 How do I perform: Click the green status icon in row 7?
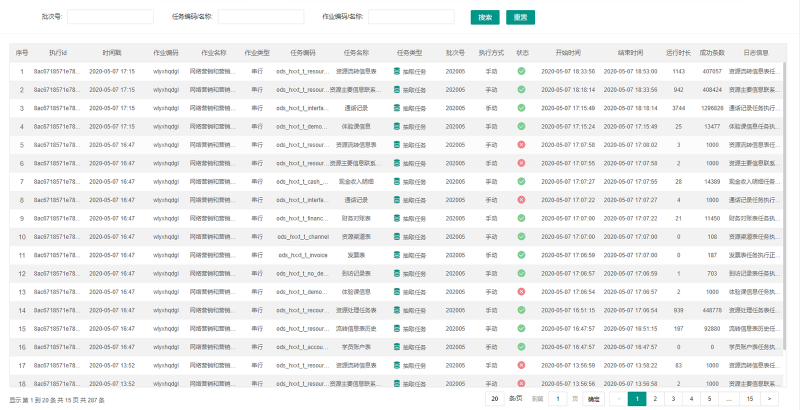[521, 182]
